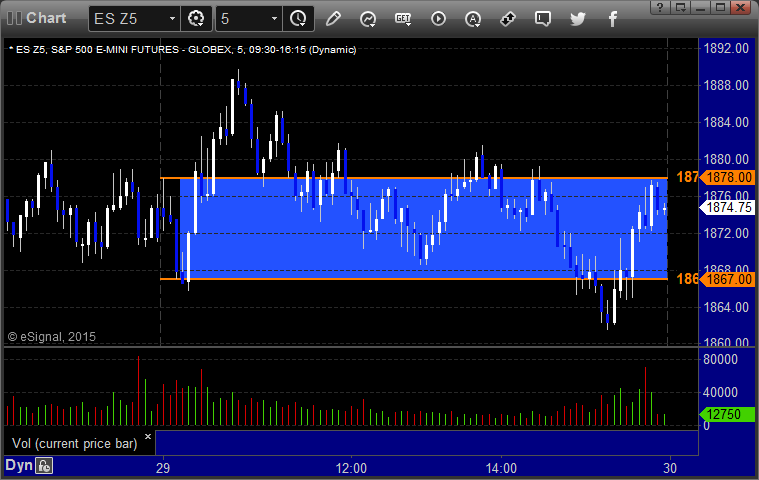Click the 1892.00 price axis label

pyautogui.click(x=726, y=48)
